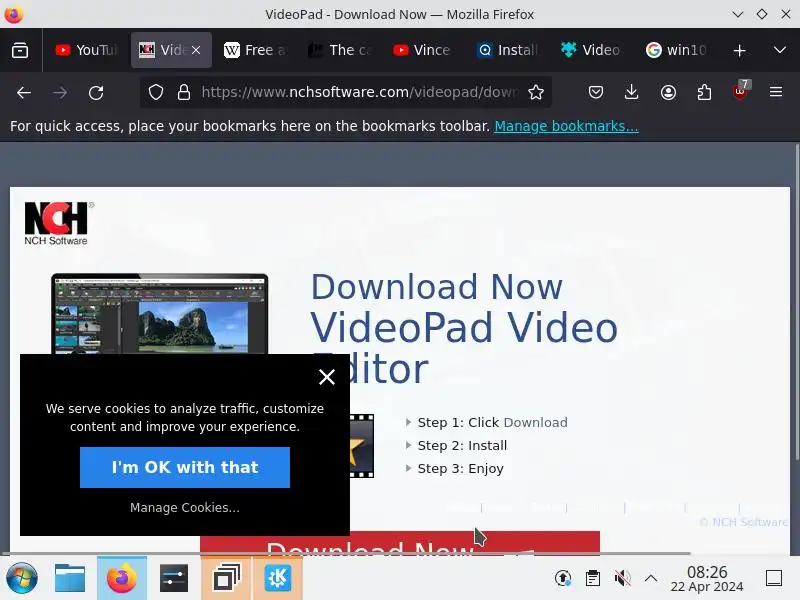This screenshot has height=600, width=800.
Task: Open the system updates tray icon
Action: pos(563,578)
